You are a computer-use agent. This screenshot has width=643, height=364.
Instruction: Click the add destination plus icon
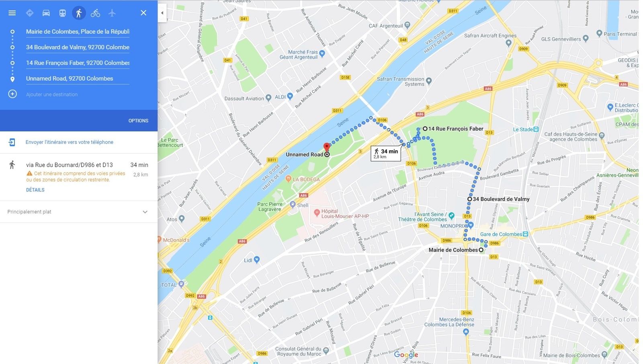coord(12,94)
